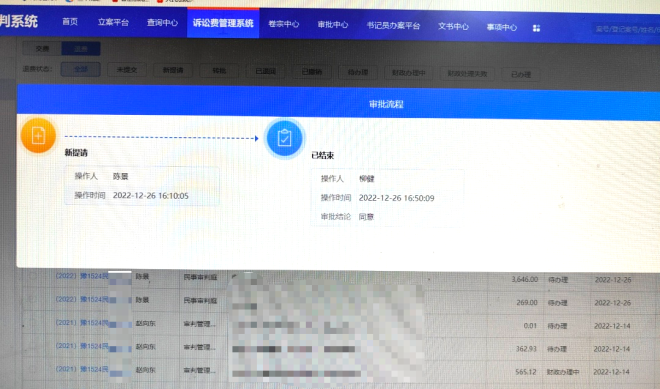
Task: Click the operator name 柳健
Action: 367,179
